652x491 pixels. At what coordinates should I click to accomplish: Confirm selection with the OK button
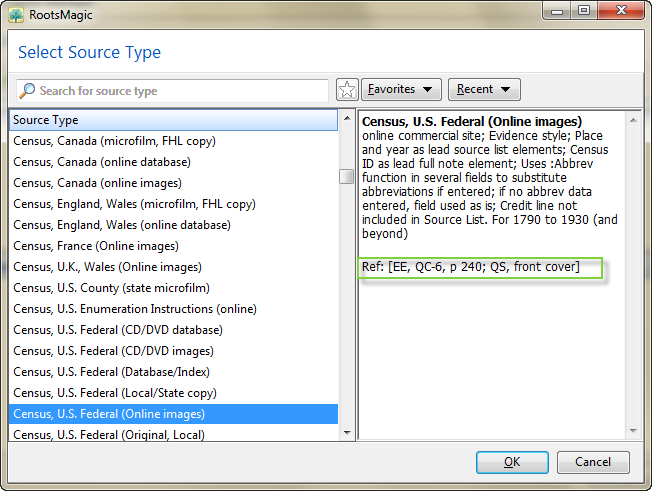(x=512, y=462)
